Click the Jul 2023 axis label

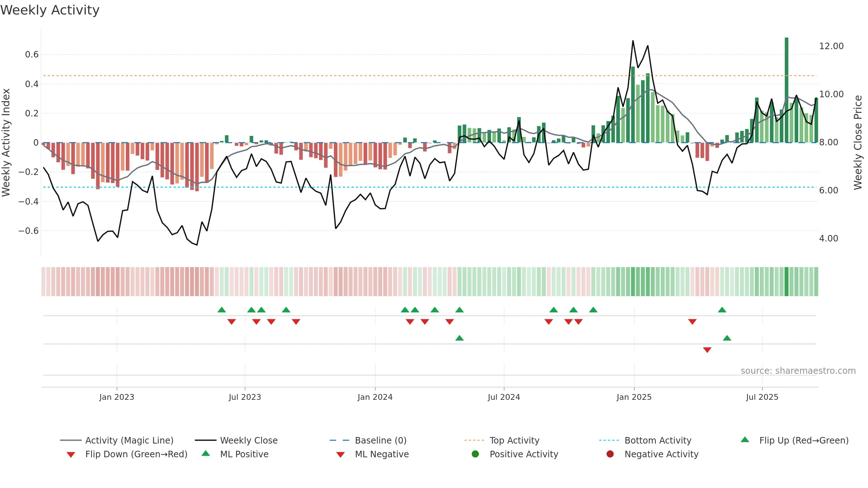245,397
